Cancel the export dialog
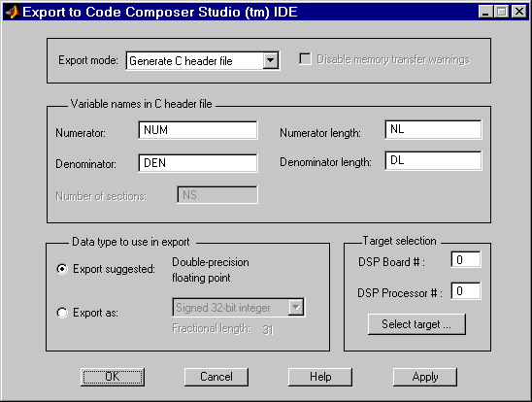Screen dimensions: 532x402 [x=216, y=377]
